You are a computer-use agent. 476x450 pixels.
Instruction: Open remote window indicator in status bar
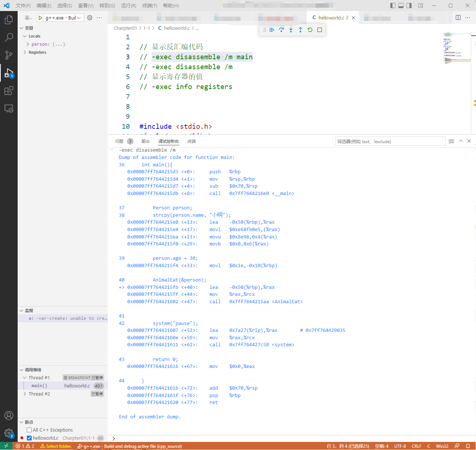tap(6, 446)
